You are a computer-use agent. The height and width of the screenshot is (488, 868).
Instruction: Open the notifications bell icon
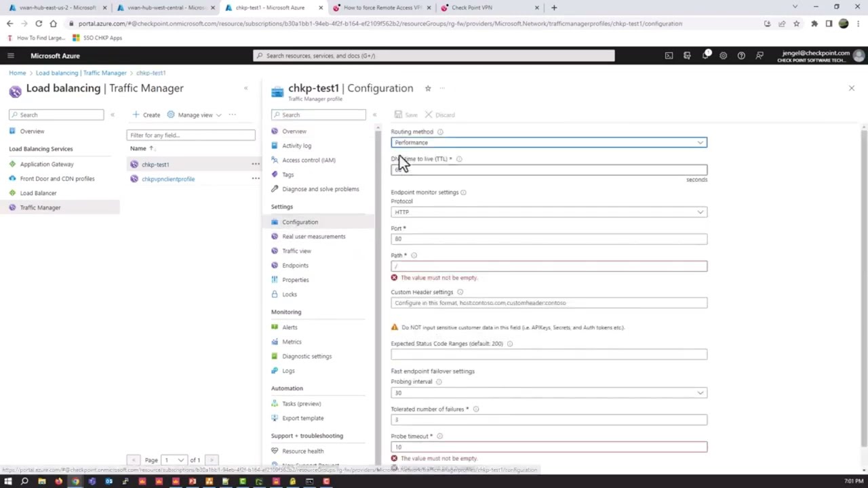click(x=705, y=56)
